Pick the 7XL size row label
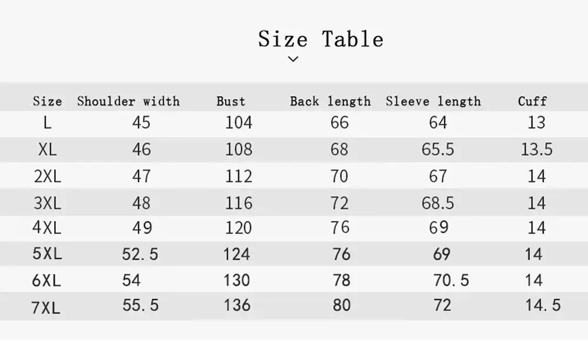588x364 pixels. [47, 307]
